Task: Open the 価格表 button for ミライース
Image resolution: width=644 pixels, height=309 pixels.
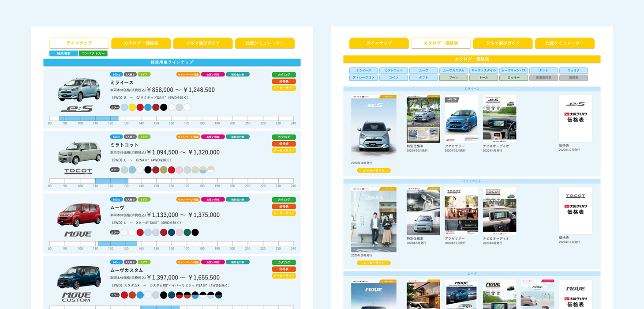Action: pos(284,81)
